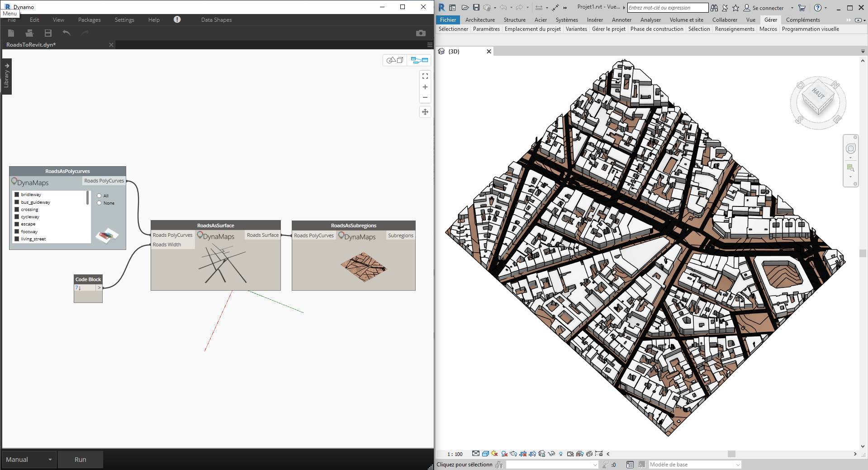Open the Packages menu in Dynamo

[89, 20]
